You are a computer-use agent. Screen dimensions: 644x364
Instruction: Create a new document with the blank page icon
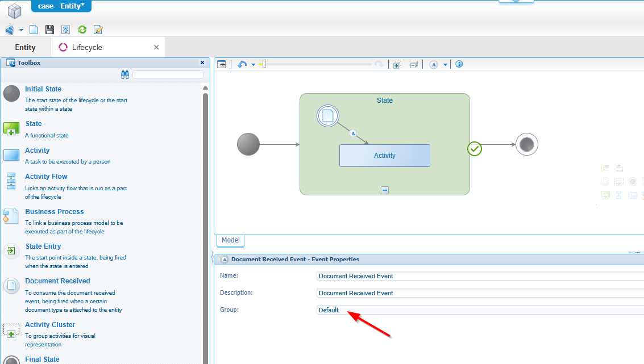[34, 30]
